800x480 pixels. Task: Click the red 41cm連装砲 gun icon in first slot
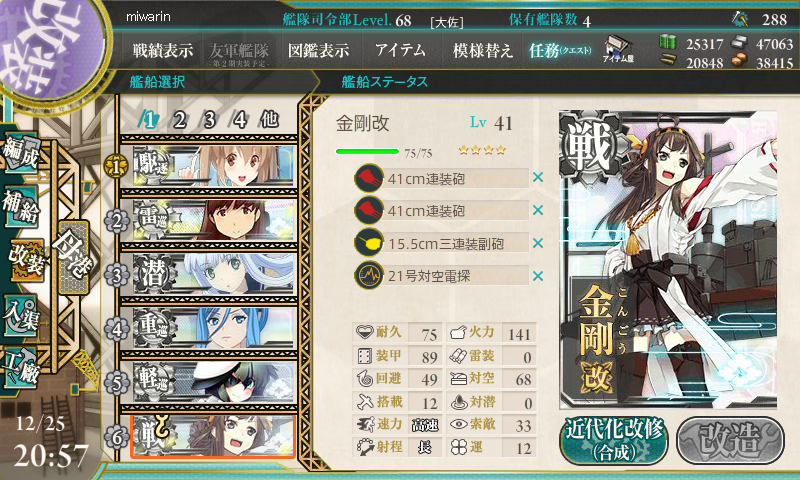(x=369, y=179)
